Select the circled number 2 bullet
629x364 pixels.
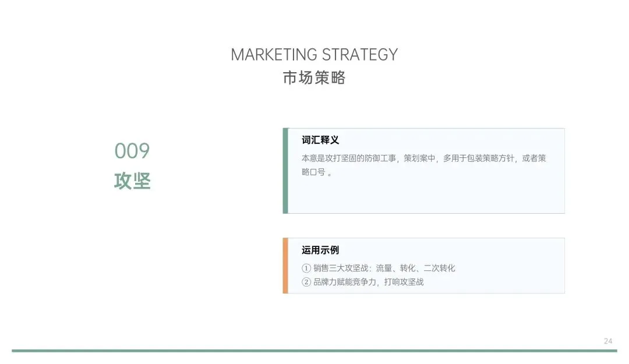pyautogui.click(x=306, y=282)
